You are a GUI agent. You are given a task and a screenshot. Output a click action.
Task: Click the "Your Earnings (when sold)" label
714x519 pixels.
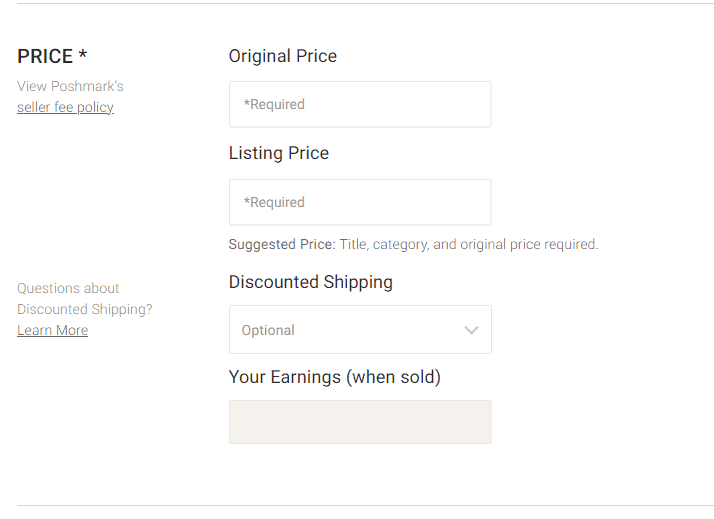tap(335, 377)
